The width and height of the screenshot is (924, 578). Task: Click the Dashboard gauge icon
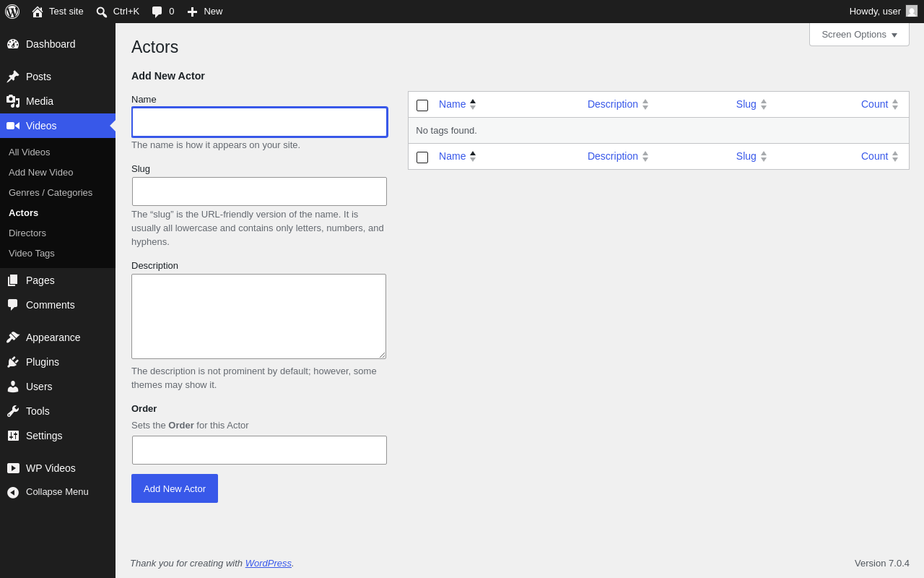coord(13,44)
